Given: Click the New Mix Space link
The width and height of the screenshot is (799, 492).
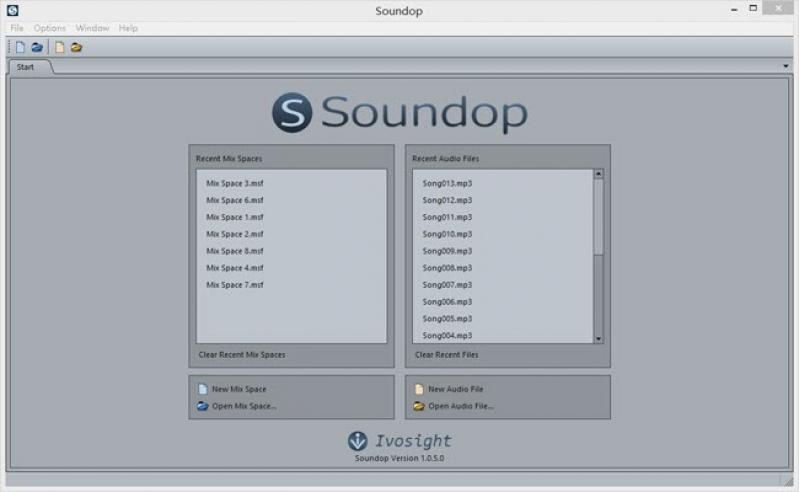Looking at the screenshot, I should tap(239, 389).
